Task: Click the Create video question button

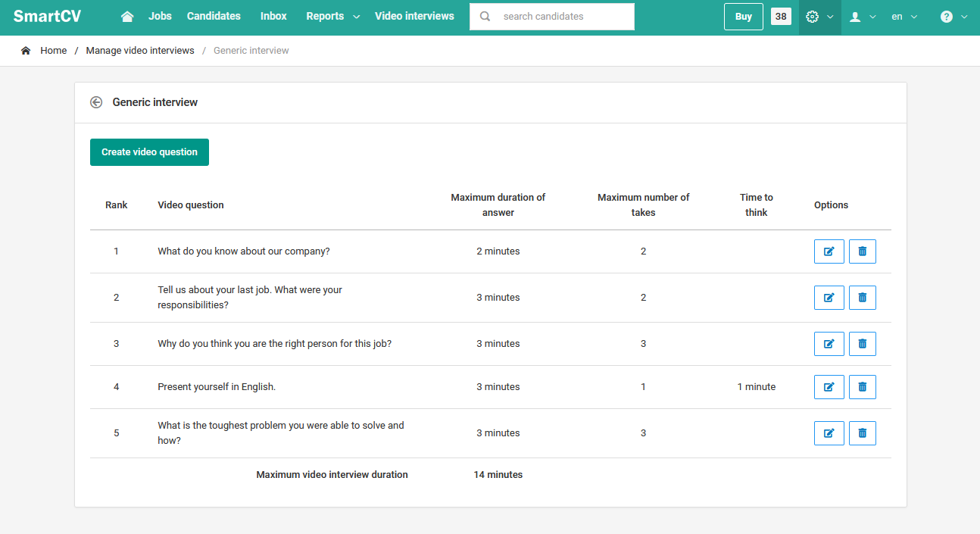Action: click(149, 152)
